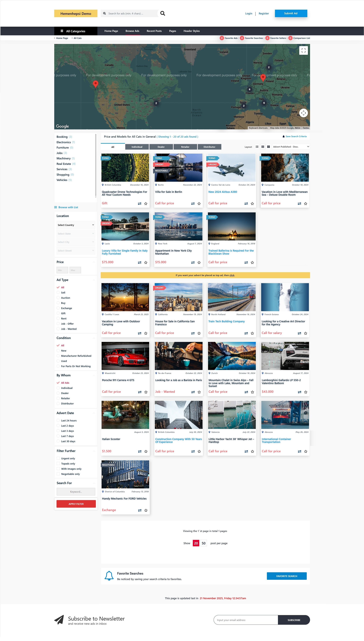Toggle fullscreen view on the map
Screen dimensions: 364x641
[303, 51]
